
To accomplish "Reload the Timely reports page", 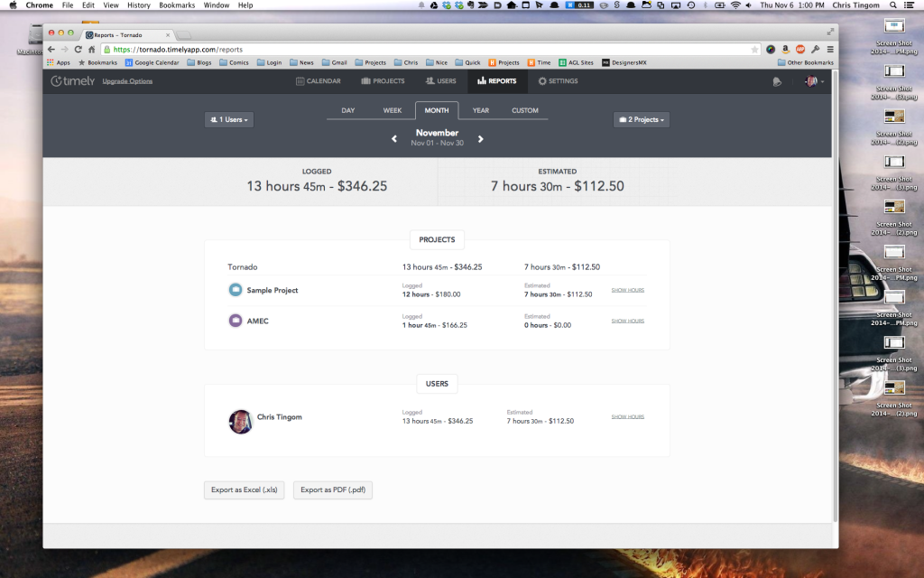I will click(x=78, y=50).
